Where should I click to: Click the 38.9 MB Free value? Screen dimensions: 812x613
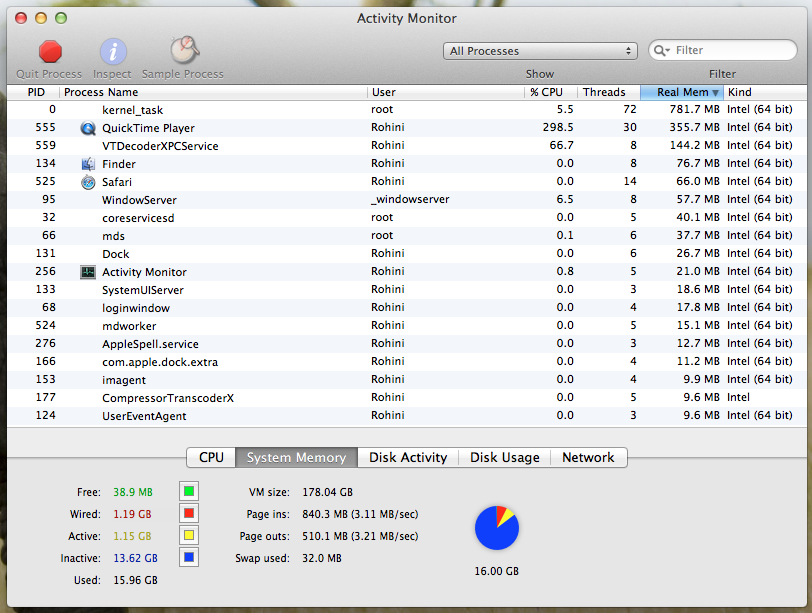click(133, 492)
